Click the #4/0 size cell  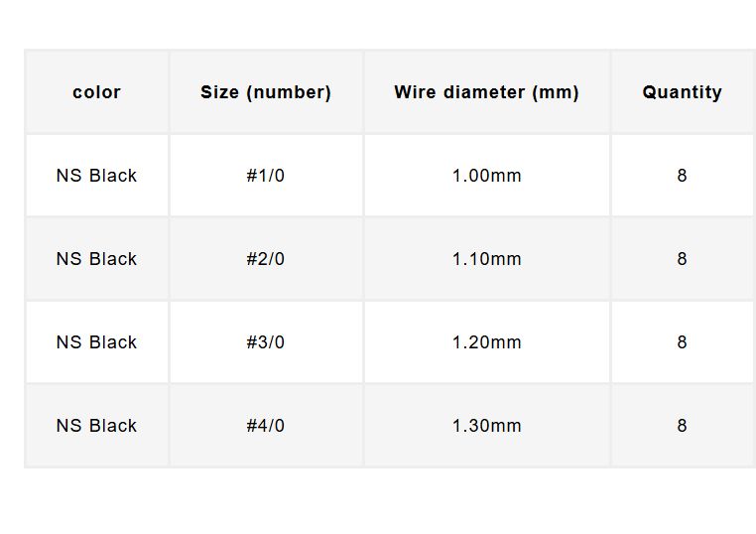pyautogui.click(x=266, y=426)
